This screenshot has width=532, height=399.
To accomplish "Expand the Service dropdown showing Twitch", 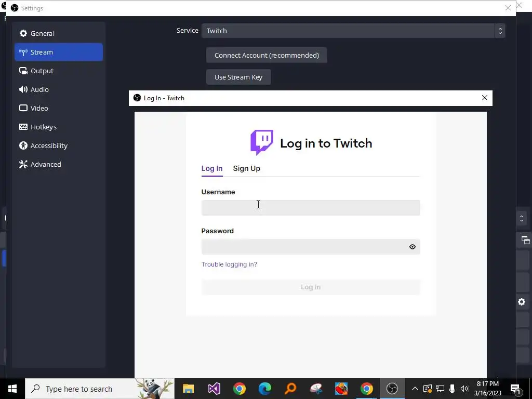I will 353,31.
